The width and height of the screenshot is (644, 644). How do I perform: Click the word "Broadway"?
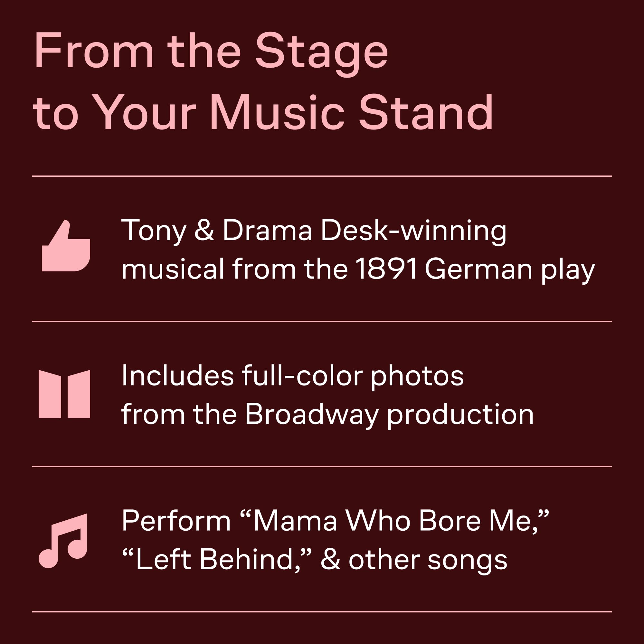click(x=312, y=414)
